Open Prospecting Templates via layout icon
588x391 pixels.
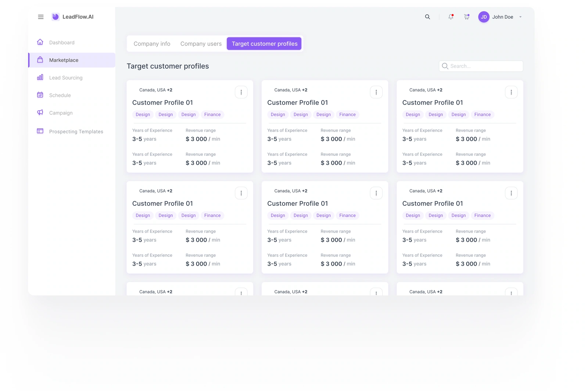click(x=40, y=131)
